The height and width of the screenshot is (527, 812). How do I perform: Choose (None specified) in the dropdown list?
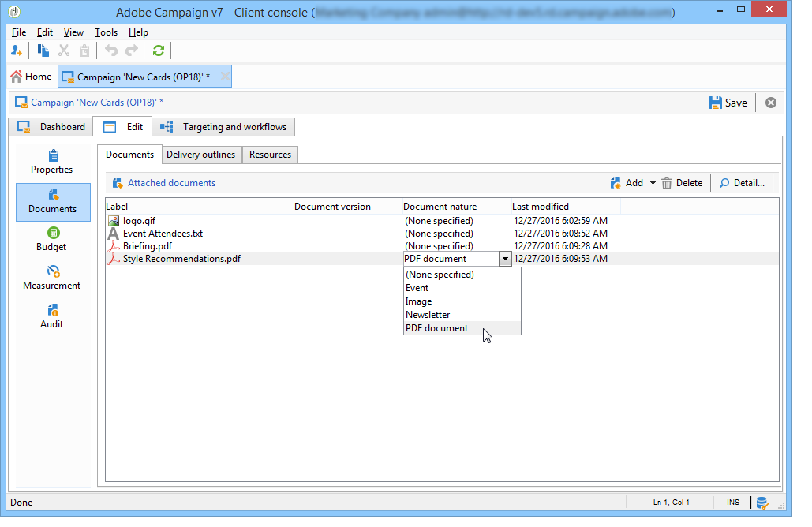click(x=462, y=275)
